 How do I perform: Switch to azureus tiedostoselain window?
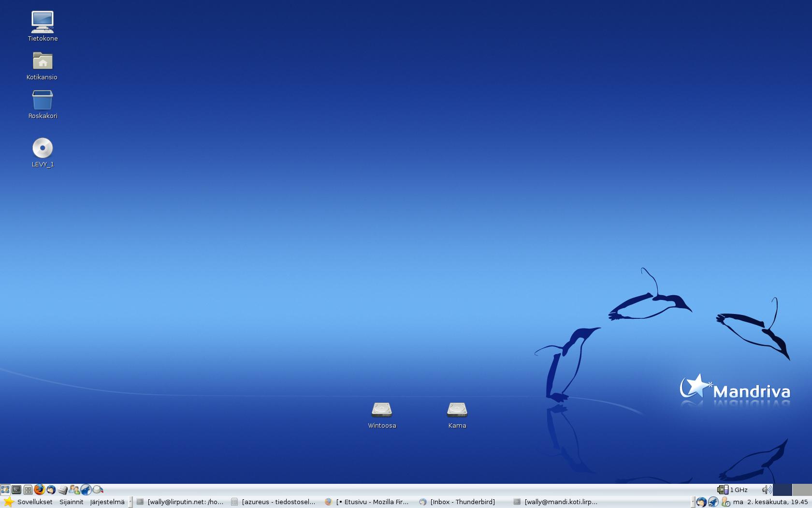click(x=275, y=502)
